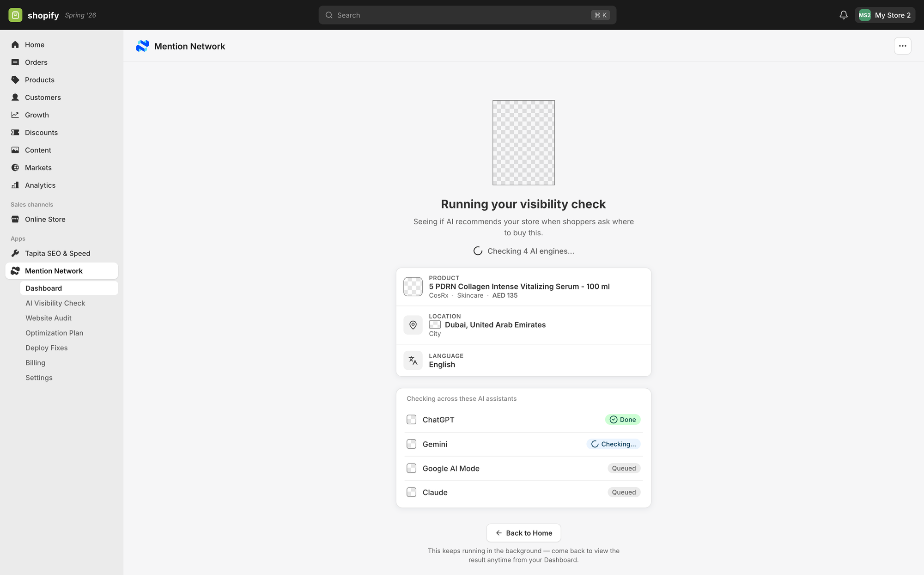924x575 pixels.
Task: Click the large placeholder image
Action: click(523, 143)
